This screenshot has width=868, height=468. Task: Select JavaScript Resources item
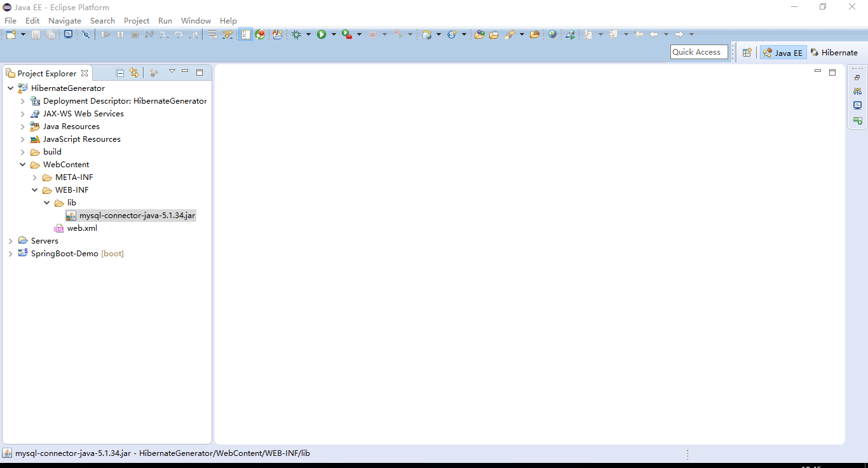(76, 139)
